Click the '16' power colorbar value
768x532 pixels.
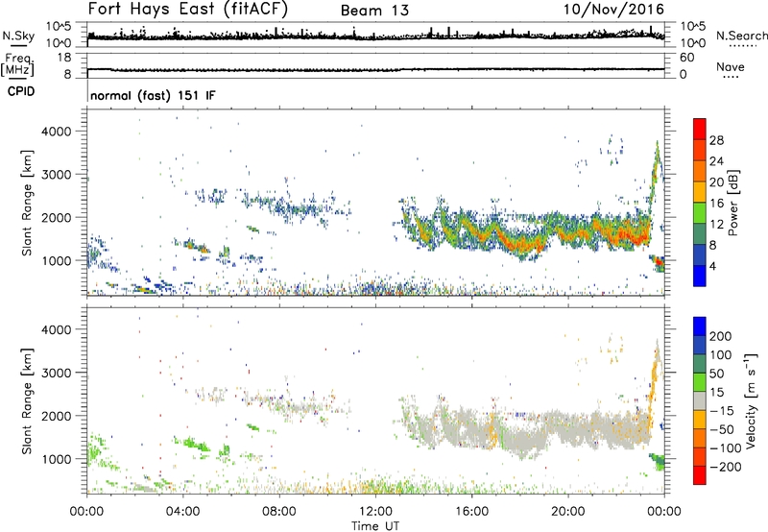[716, 204]
